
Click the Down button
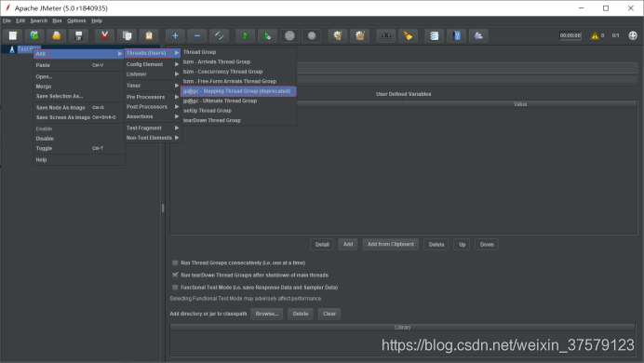tap(487, 244)
